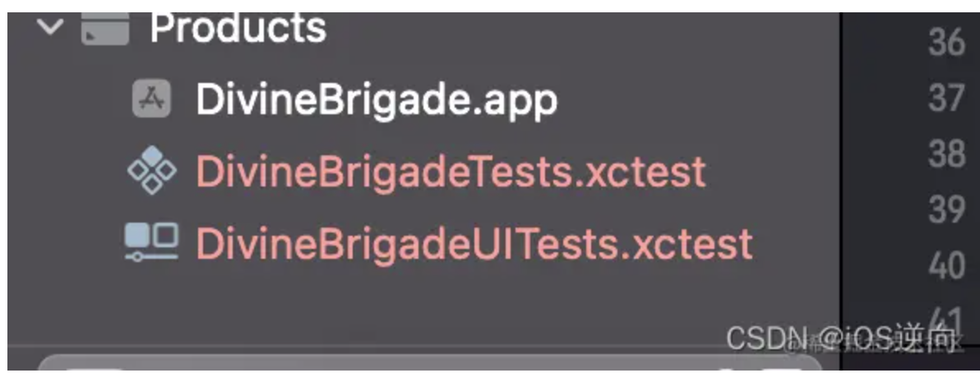The image size is (980, 373).
Task: Click line number 38 in gutter
Action: pyautogui.click(x=946, y=154)
